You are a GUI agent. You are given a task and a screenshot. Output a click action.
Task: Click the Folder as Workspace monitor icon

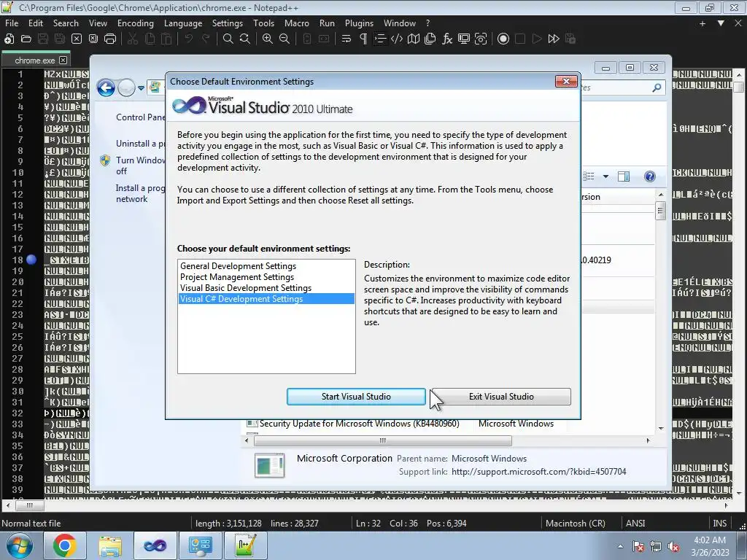pyautogui.click(x=463, y=39)
